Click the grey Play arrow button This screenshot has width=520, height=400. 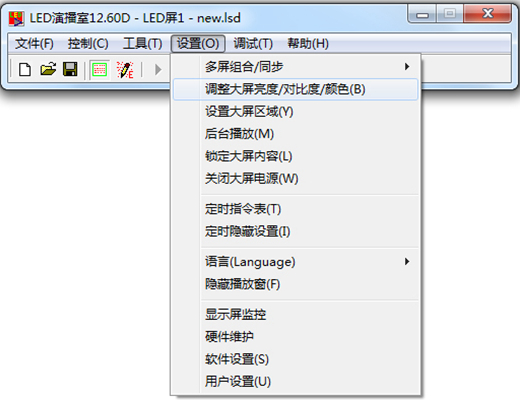click(x=158, y=70)
